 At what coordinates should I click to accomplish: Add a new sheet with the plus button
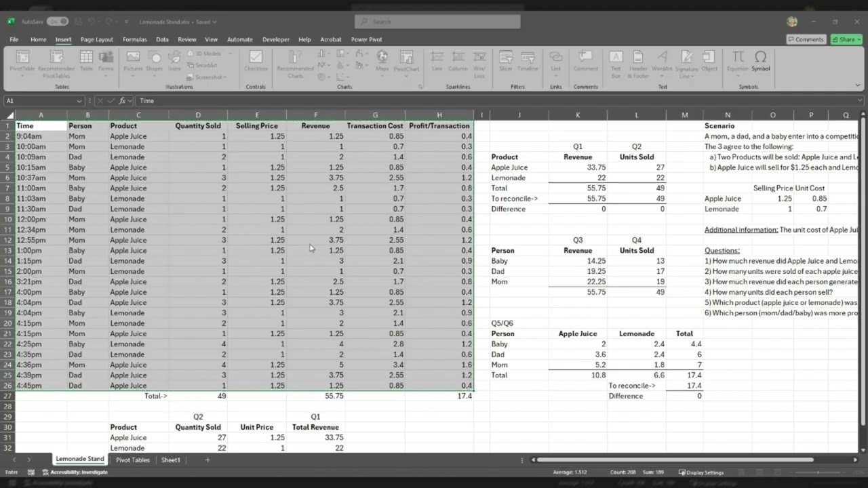coord(208,460)
